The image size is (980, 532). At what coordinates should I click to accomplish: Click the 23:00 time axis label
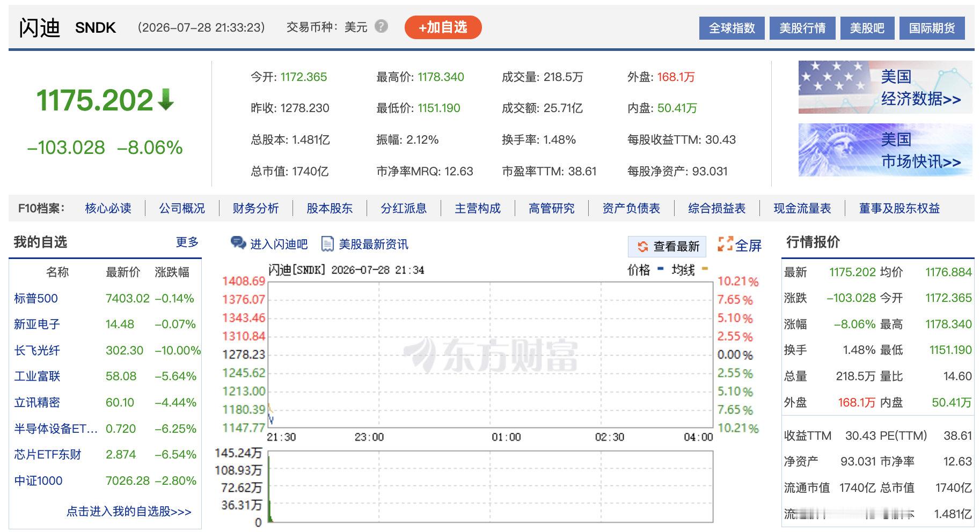[x=369, y=437]
